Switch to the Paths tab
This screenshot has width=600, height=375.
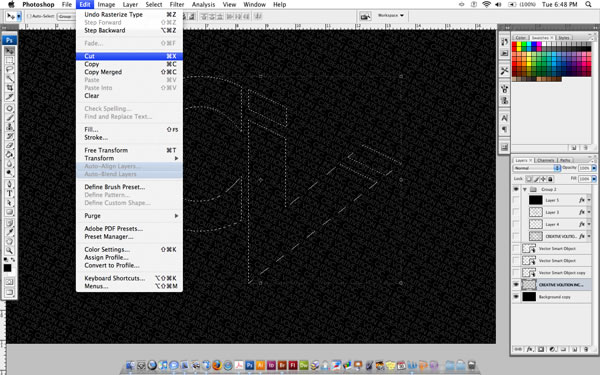[x=565, y=160]
